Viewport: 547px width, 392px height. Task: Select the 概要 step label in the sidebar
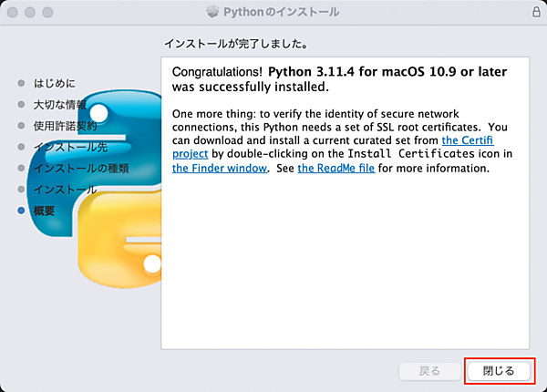click(45, 211)
